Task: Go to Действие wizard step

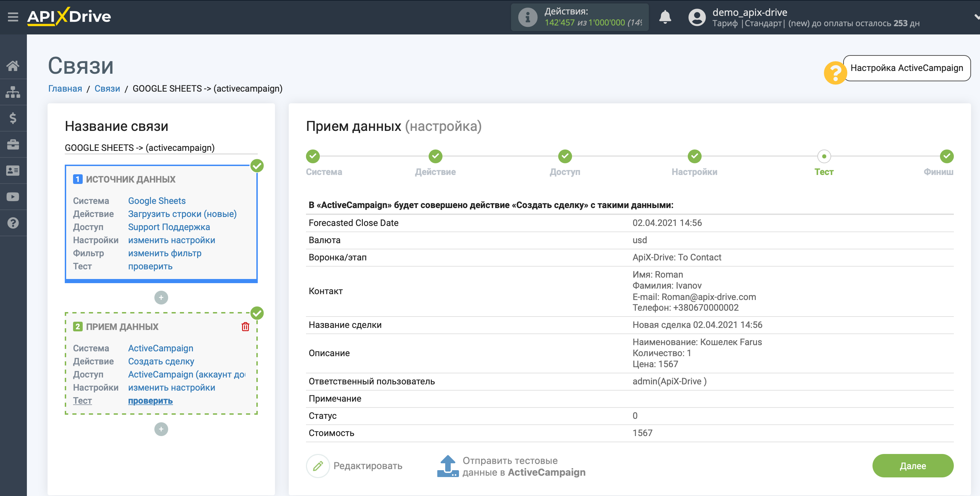Action: point(436,156)
